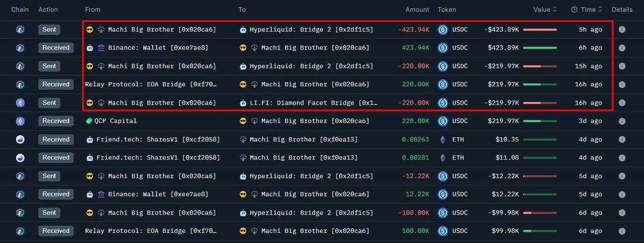Click the 0.00281 amount
The image size is (644, 243).
[416, 158]
